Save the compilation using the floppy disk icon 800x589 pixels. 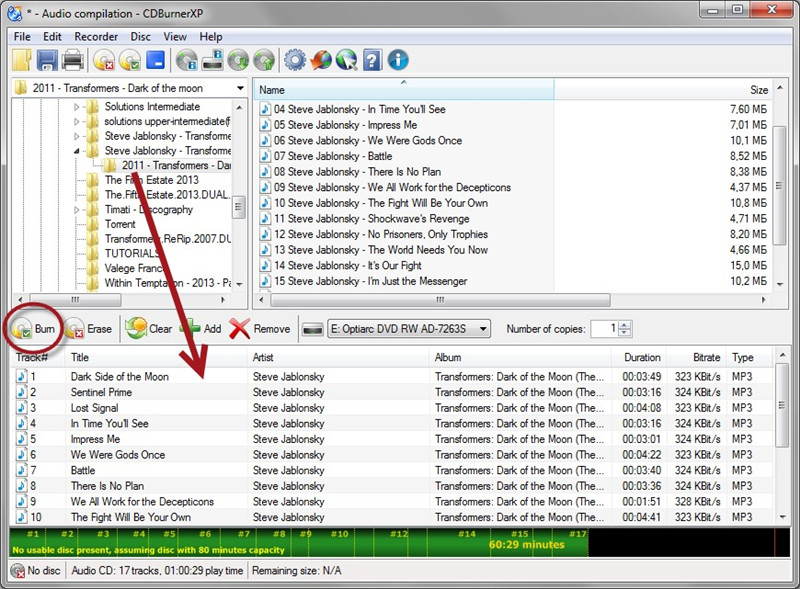(x=46, y=61)
